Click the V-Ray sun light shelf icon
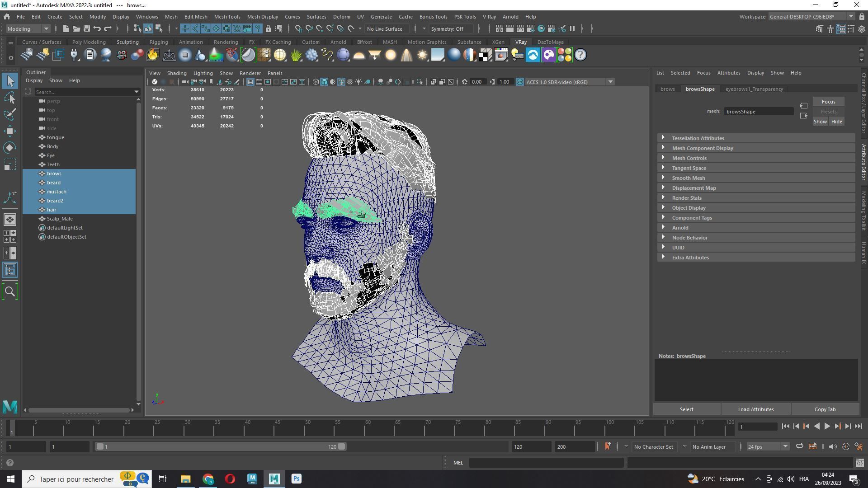Screen dimensions: 868x488 (x=422, y=55)
